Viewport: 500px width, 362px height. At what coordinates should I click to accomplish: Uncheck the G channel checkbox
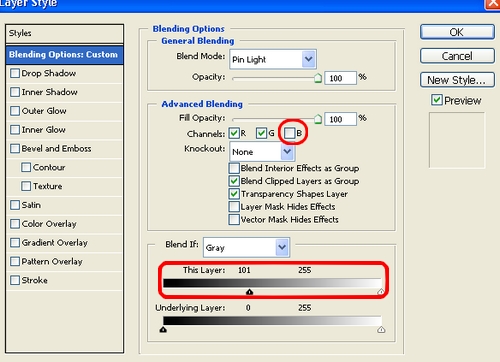coord(262,133)
